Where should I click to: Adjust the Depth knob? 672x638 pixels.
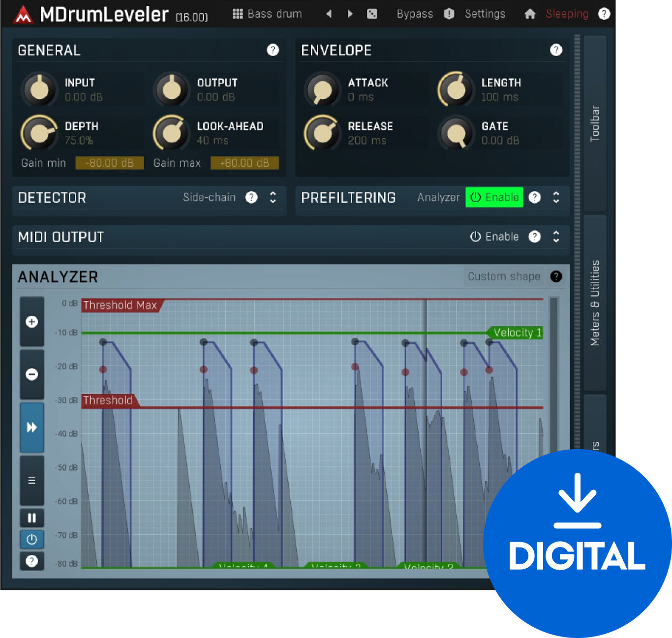(x=39, y=133)
